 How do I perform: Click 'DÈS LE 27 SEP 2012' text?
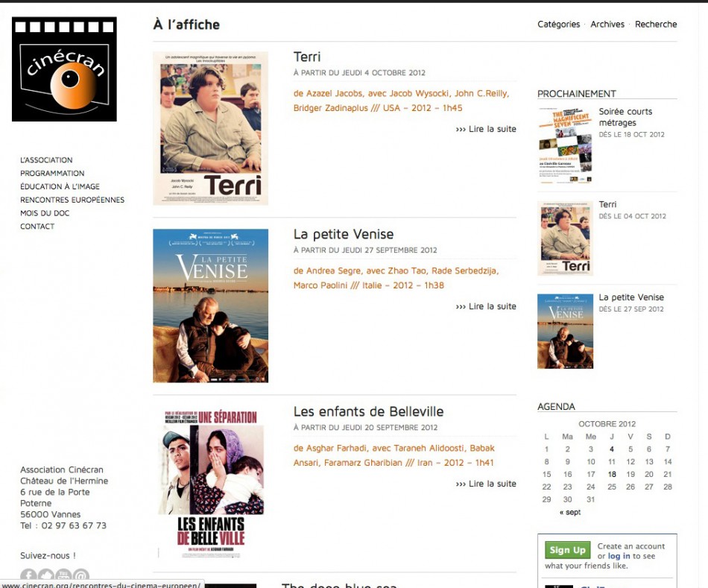[631, 309]
